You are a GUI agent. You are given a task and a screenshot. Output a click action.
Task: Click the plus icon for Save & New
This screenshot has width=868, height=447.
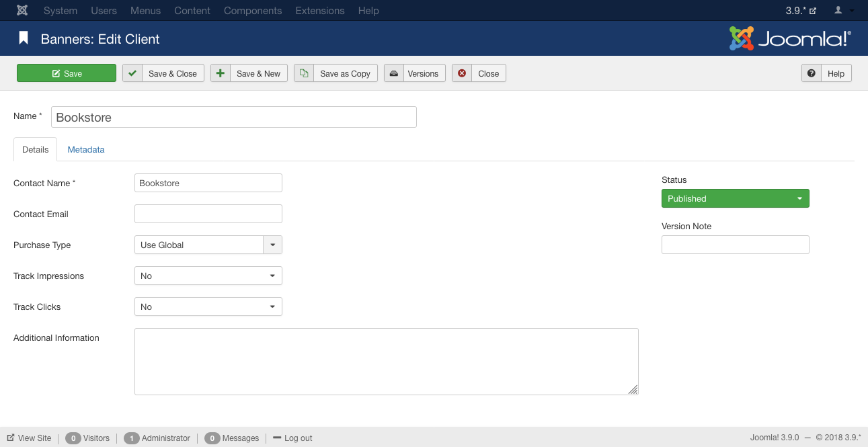[x=221, y=73]
